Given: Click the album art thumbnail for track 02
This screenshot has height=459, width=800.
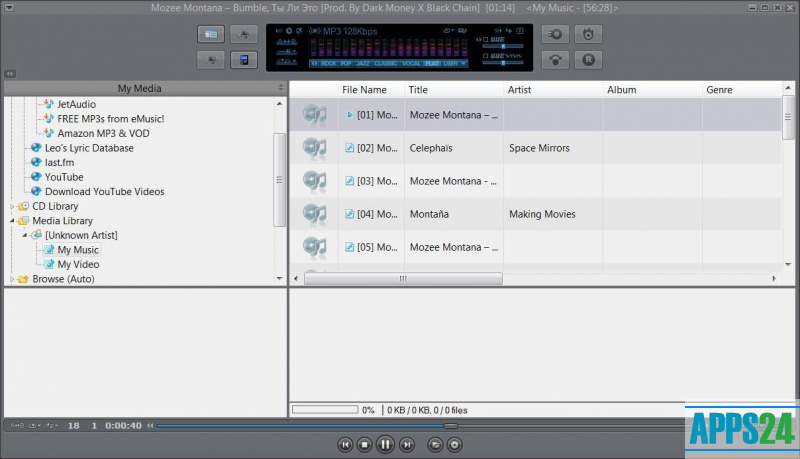Looking at the screenshot, I should [x=314, y=148].
